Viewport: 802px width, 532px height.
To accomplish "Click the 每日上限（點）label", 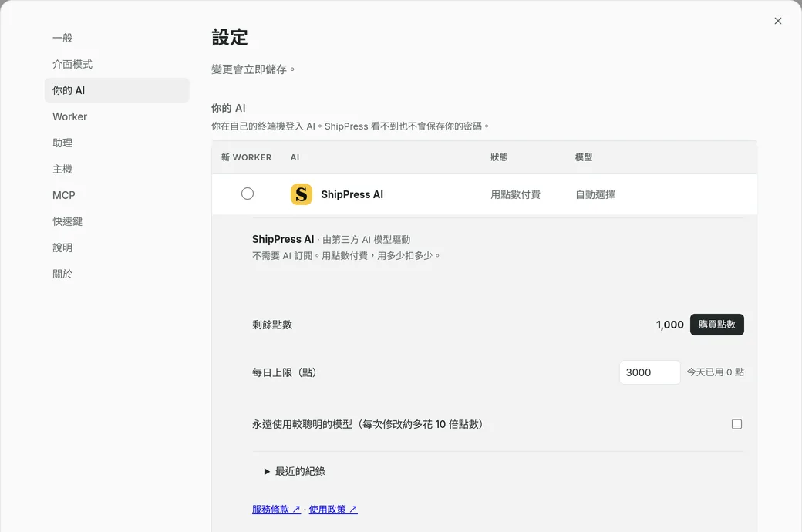I will point(285,372).
